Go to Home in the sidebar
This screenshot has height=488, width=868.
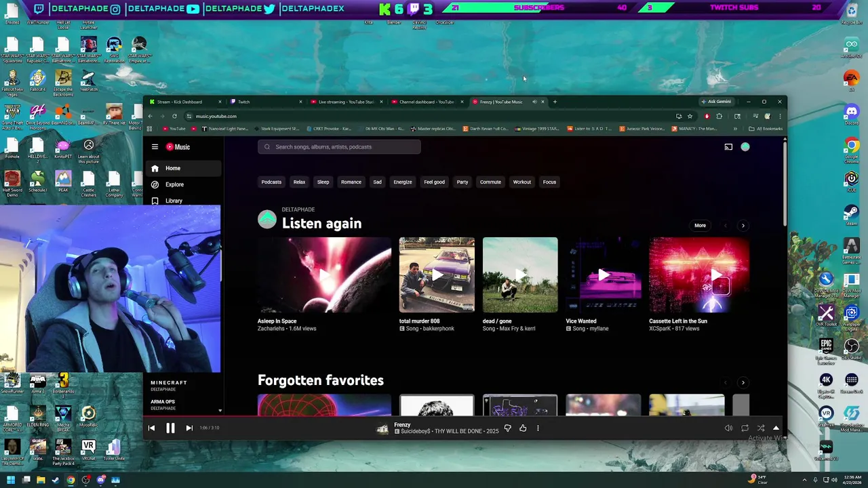[x=184, y=168]
